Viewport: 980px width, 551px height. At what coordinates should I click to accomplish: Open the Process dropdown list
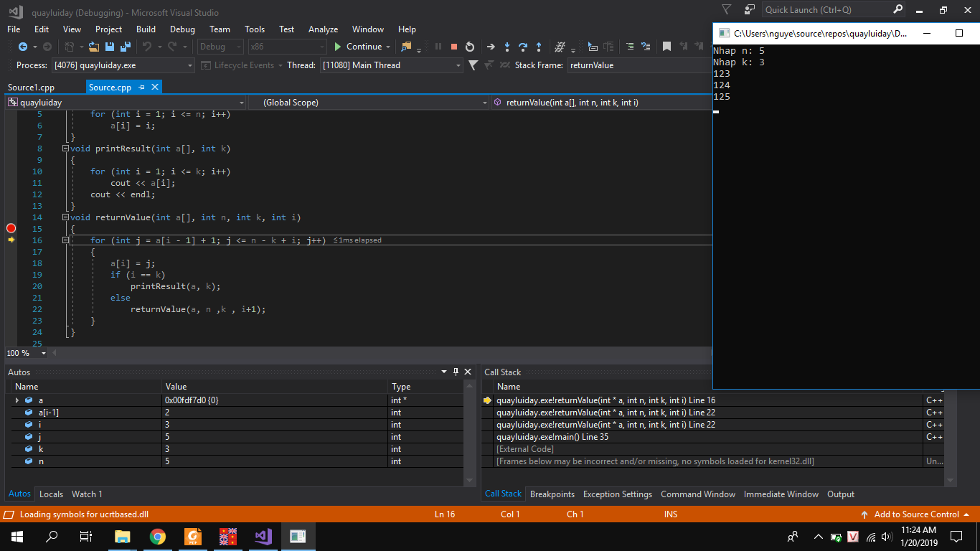[190, 65]
